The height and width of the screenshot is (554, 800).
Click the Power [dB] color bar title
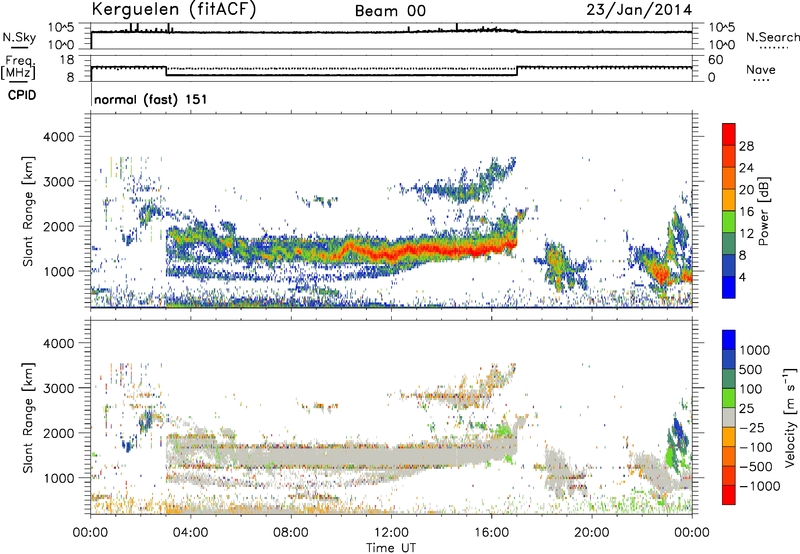763,211
